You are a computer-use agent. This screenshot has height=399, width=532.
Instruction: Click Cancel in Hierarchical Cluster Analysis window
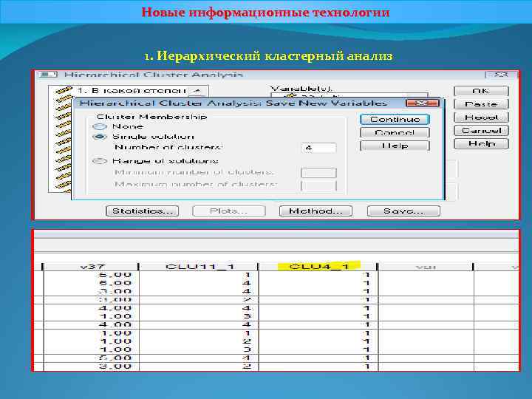481,131
